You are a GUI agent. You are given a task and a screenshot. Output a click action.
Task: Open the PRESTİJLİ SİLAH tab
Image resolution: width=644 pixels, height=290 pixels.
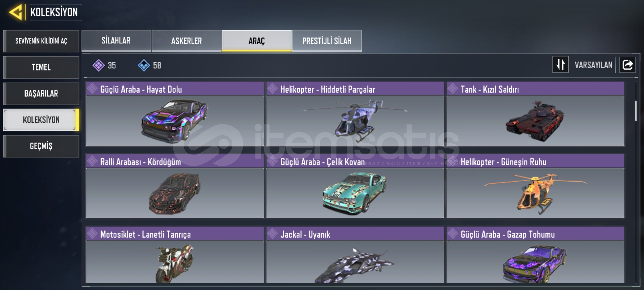327,41
